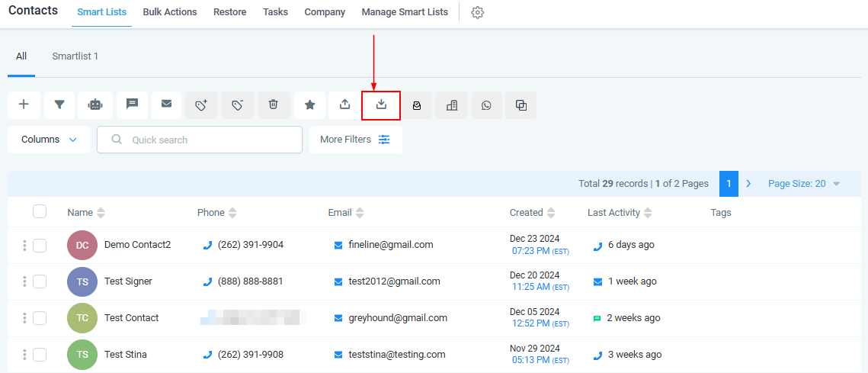Click phone icon for Test Signer
This screenshot has height=373, width=868.
(207, 282)
